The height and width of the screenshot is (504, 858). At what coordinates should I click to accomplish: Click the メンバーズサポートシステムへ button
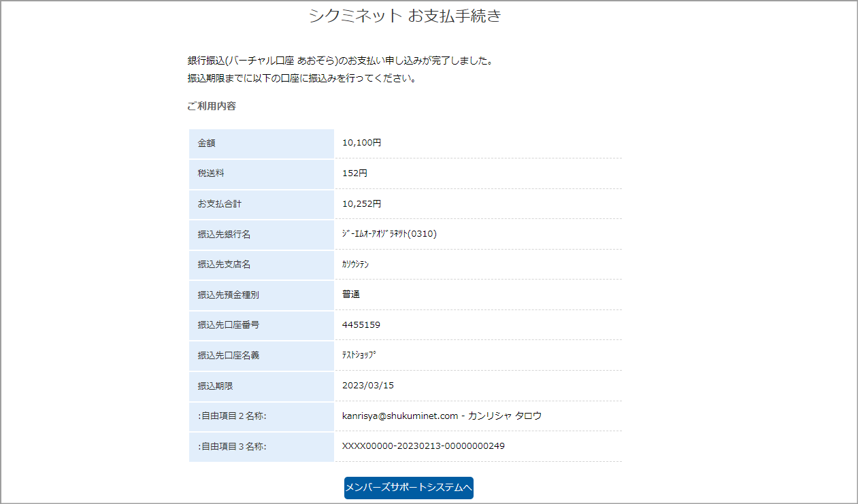pyautogui.click(x=408, y=488)
